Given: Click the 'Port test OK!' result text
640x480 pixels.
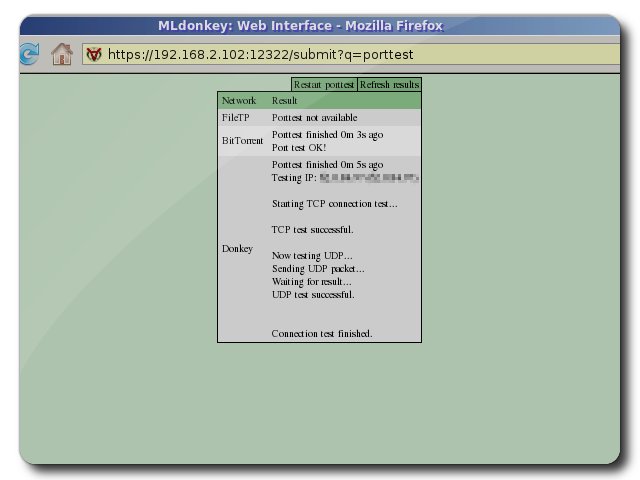Looking at the screenshot, I should [299, 147].
